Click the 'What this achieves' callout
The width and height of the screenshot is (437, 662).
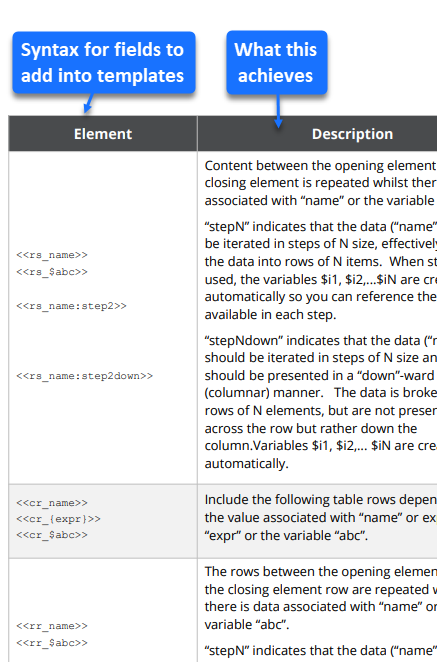click(277, 62)
